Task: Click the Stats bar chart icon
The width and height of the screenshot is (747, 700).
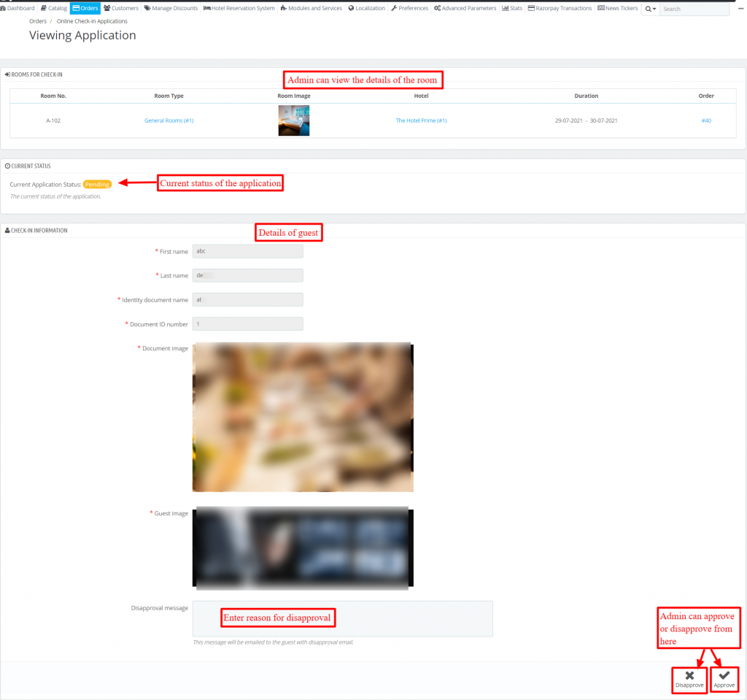Action: (505, 8)
